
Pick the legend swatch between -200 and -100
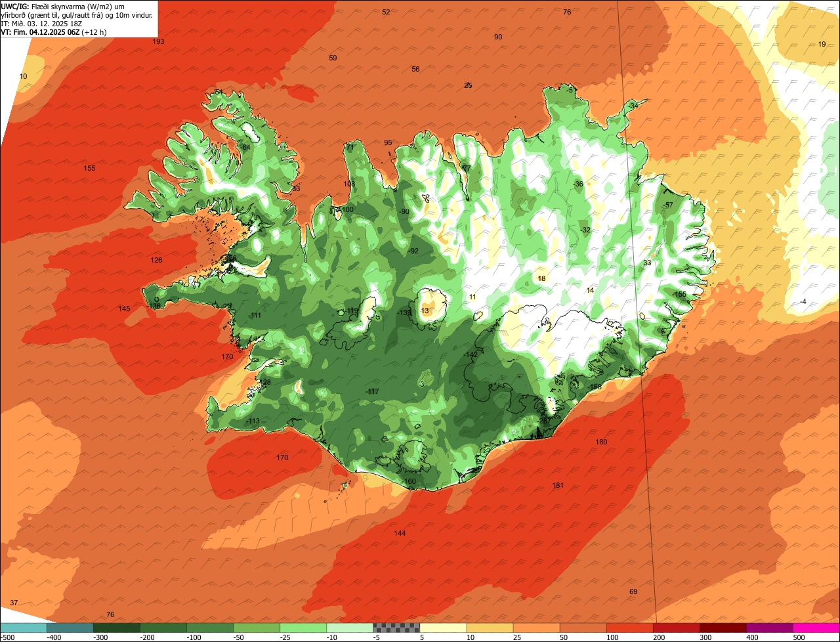tap(163, 628)
